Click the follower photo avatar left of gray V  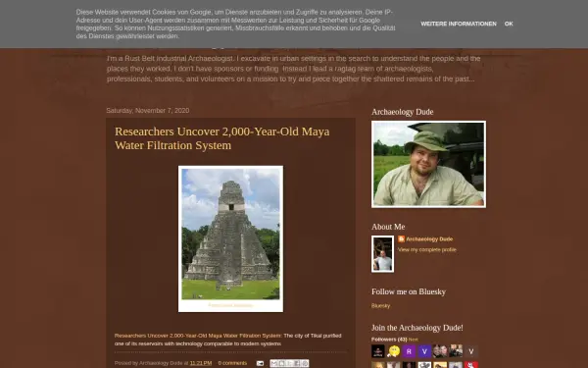click(456, 351)
